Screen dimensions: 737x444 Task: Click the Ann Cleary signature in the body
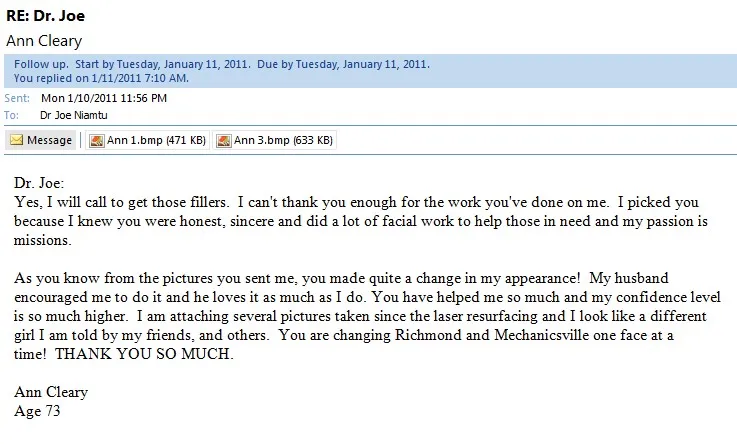pos(51,392)
